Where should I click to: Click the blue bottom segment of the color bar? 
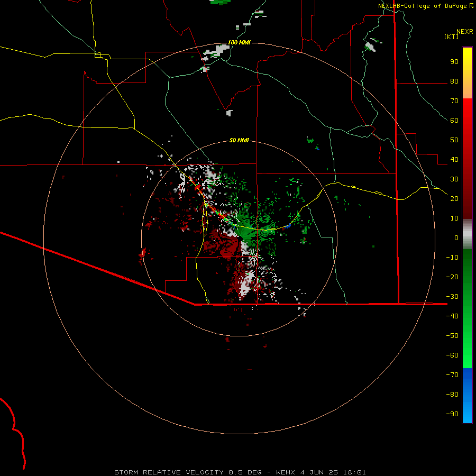(467, 396)
